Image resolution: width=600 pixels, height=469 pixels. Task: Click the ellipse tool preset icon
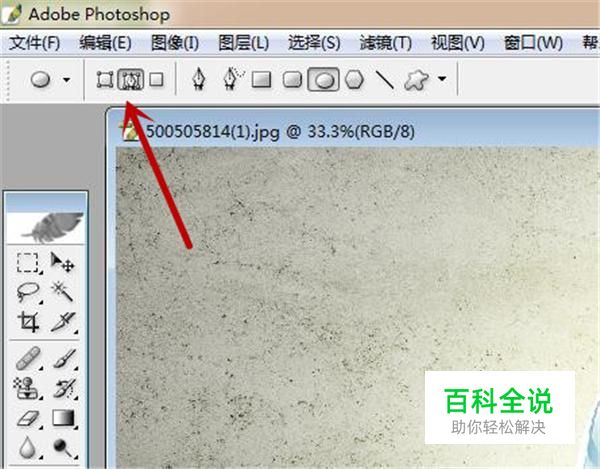[x=40, y=80]
